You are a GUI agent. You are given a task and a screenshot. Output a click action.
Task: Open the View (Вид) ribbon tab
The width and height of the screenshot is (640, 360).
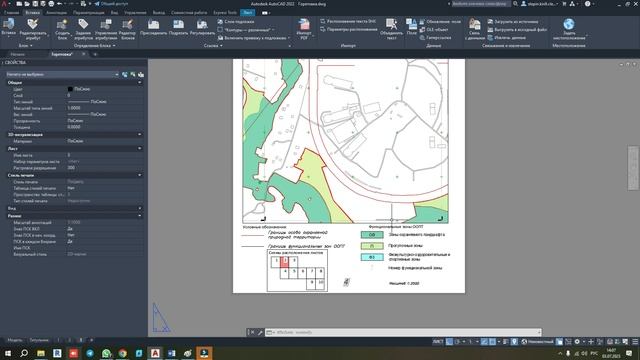(114, 13)
